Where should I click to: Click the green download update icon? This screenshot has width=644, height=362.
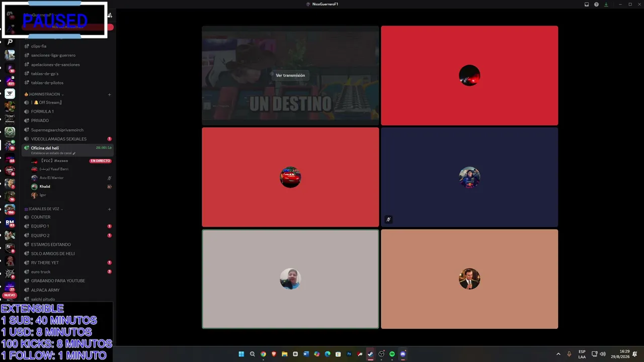(x=606, y=5)
